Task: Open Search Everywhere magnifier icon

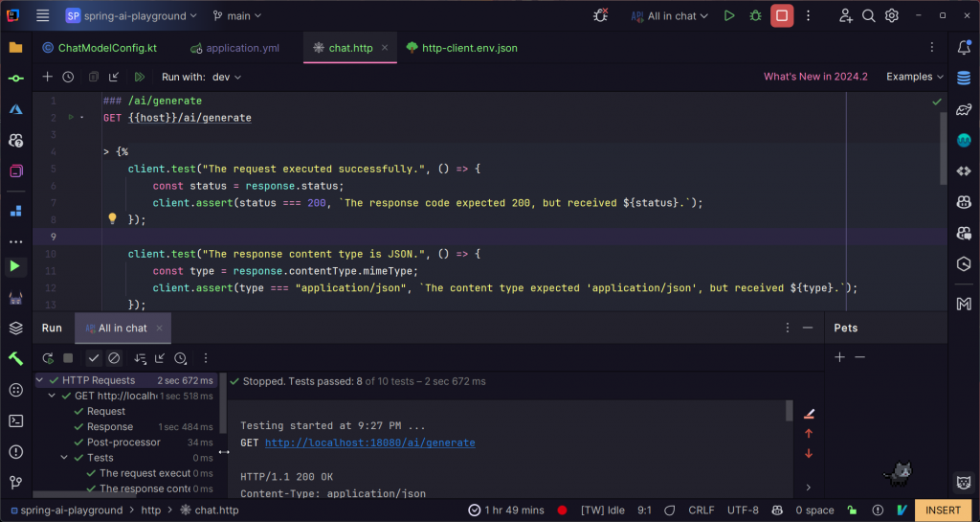Action: pyautogui.click(x=869, y=15)
